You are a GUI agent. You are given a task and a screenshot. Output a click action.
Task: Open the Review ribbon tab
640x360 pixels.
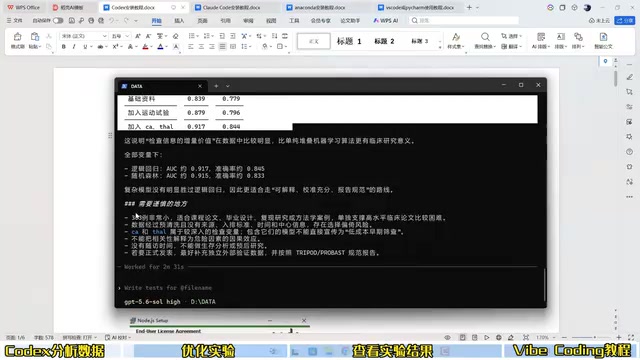248,20
